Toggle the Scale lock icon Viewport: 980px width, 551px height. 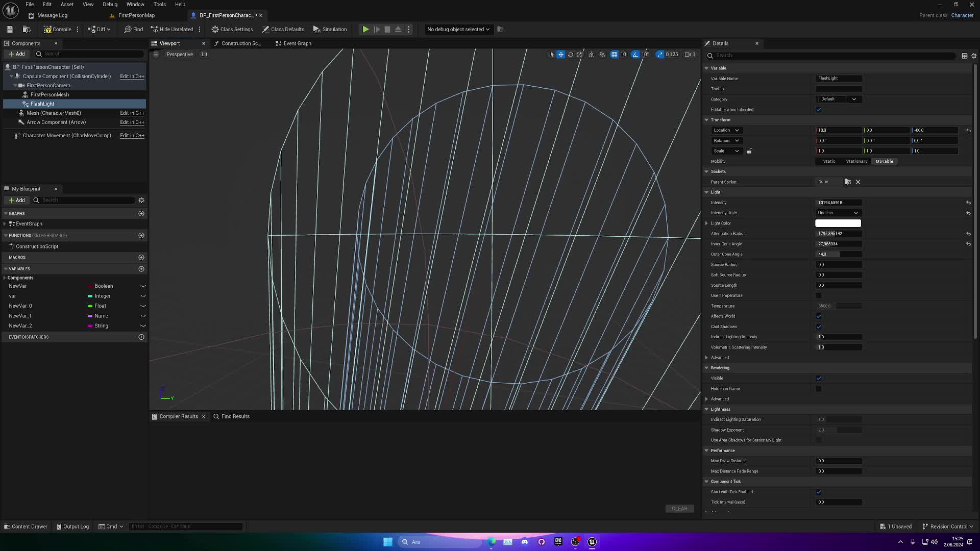(749, 151)
